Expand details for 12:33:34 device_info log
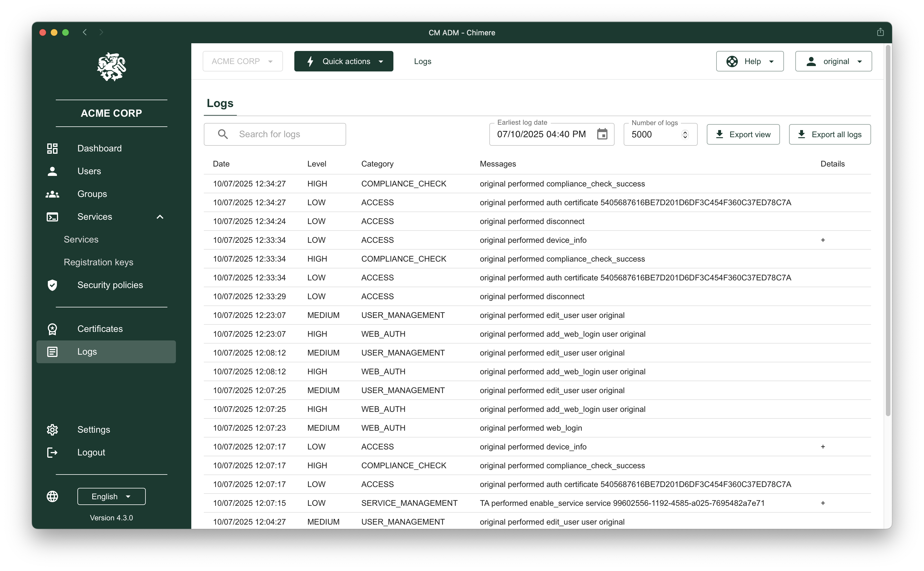The height and width of the screenshot is (571, 924). pos(823,240)
